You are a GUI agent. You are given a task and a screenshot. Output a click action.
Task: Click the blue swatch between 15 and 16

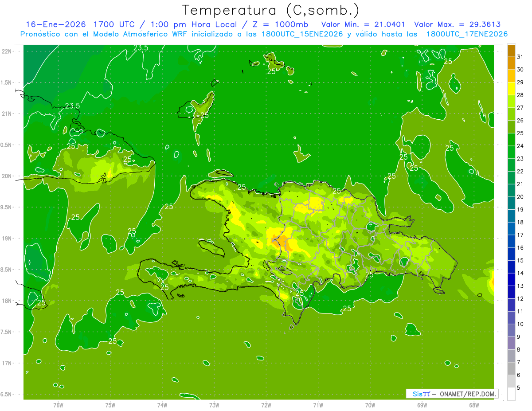pyautogui.click(x=511, y=254)
